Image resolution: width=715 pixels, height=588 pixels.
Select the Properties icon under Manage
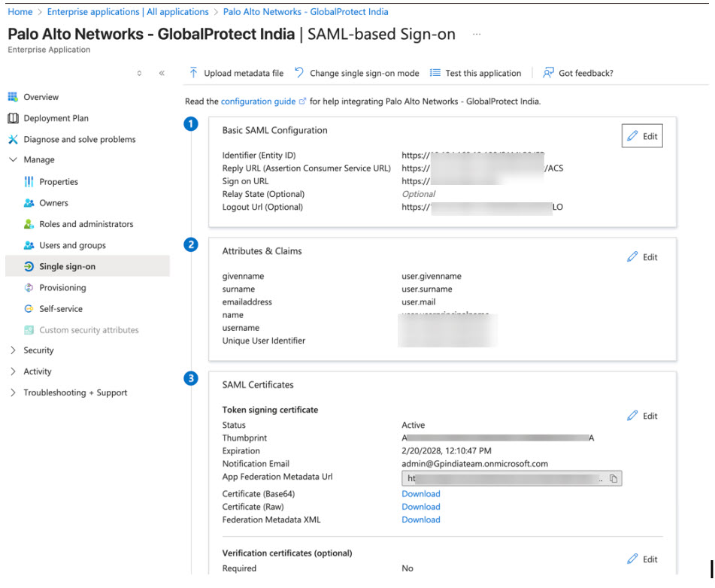[29, 182]
